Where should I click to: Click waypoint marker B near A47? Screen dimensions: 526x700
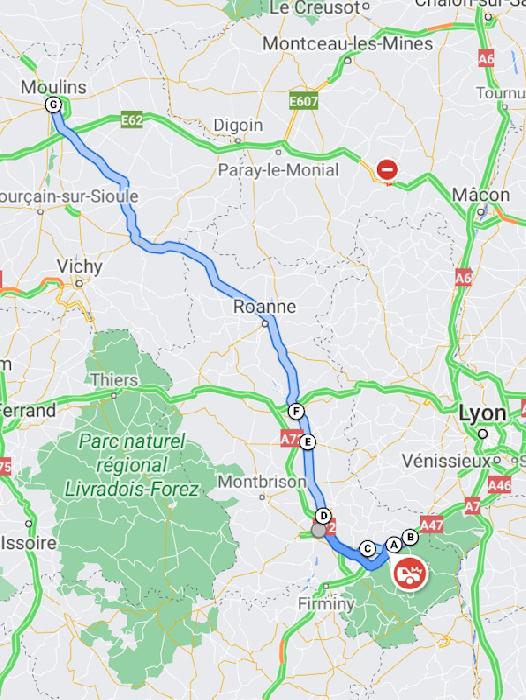[410, 537]
